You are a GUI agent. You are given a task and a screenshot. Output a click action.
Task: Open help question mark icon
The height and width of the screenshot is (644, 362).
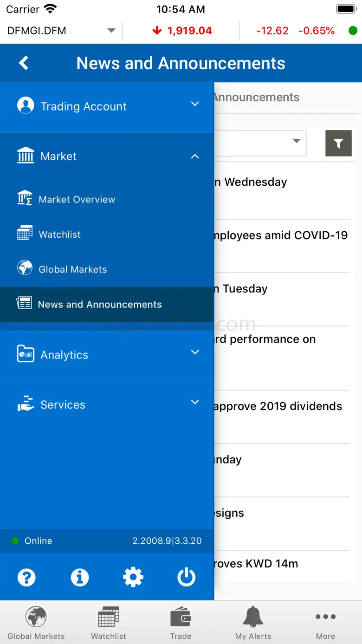(x=26, y=577)
